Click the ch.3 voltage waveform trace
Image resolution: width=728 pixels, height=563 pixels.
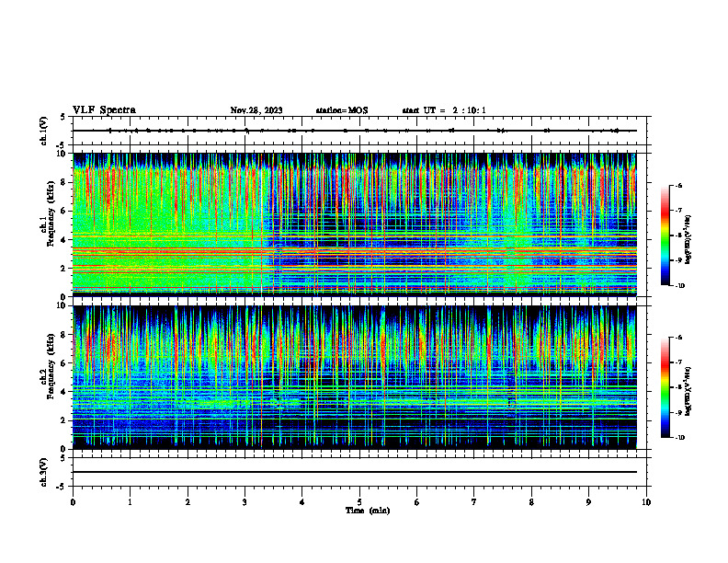[355, 472]
